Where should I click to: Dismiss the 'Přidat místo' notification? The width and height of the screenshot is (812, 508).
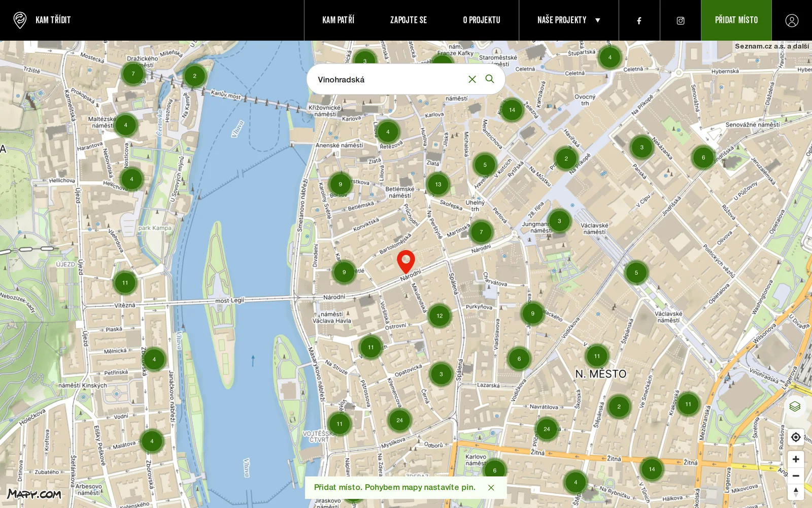point(491,488)
